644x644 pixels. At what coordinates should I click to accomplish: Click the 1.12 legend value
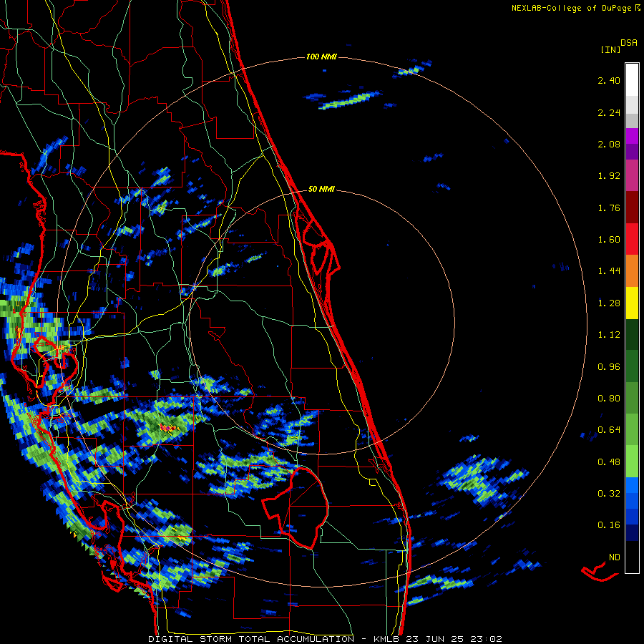click(609, 335)
